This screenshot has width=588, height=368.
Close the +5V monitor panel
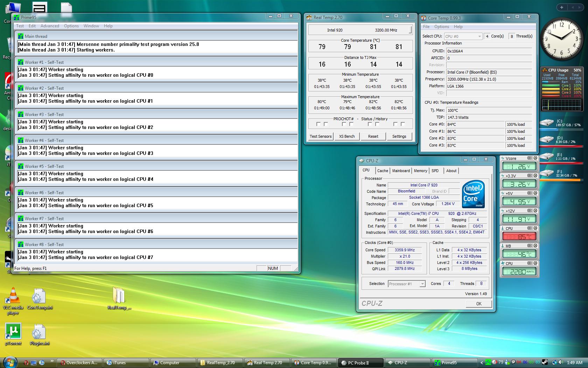(x=535, y=193)
